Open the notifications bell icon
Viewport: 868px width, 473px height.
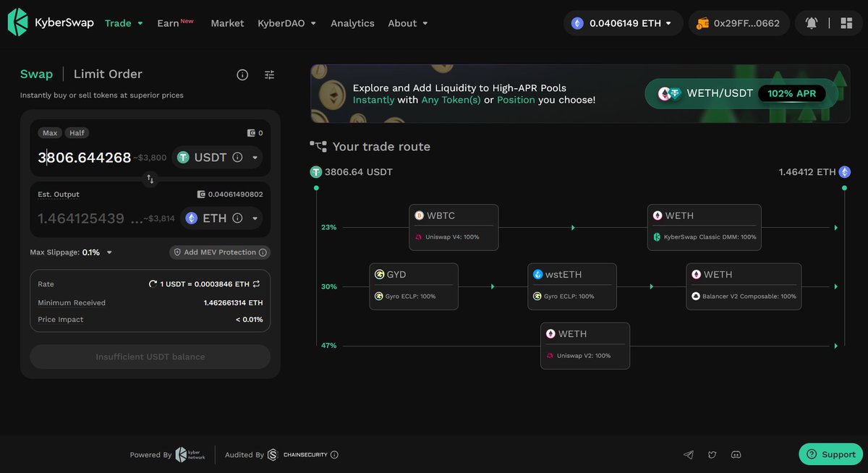[812, 23]
